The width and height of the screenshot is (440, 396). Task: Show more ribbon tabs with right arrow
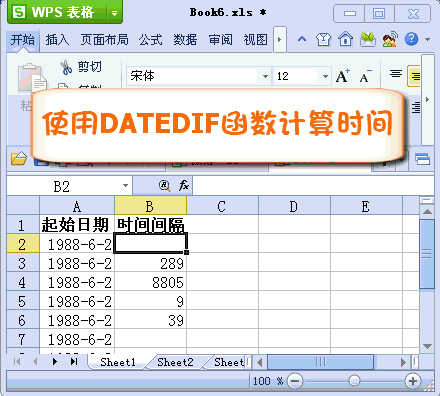point(280,40)
